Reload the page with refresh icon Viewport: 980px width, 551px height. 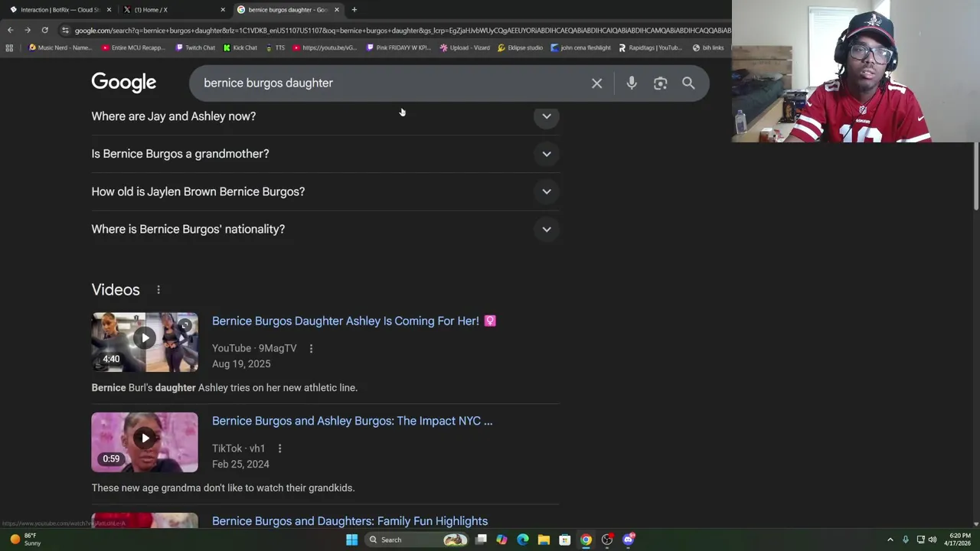pos(44,30)
